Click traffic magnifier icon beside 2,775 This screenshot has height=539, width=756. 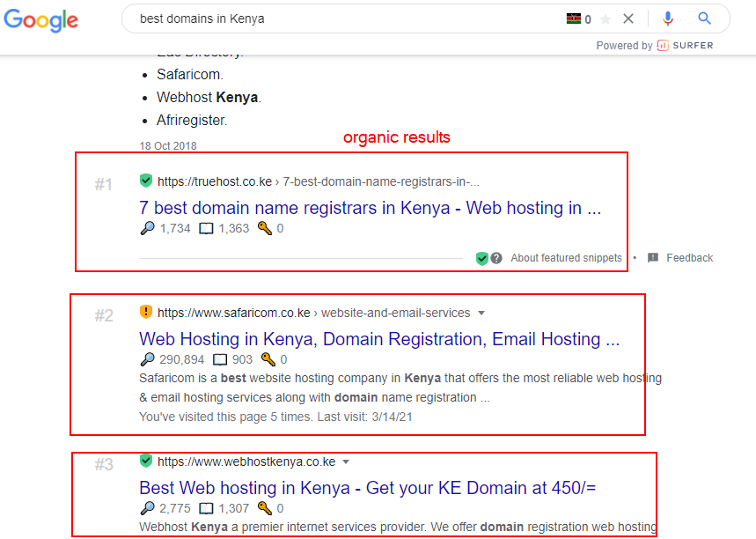147,507
